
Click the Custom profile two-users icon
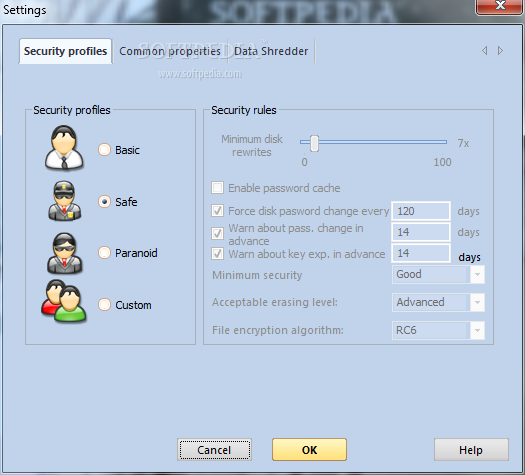64,301
